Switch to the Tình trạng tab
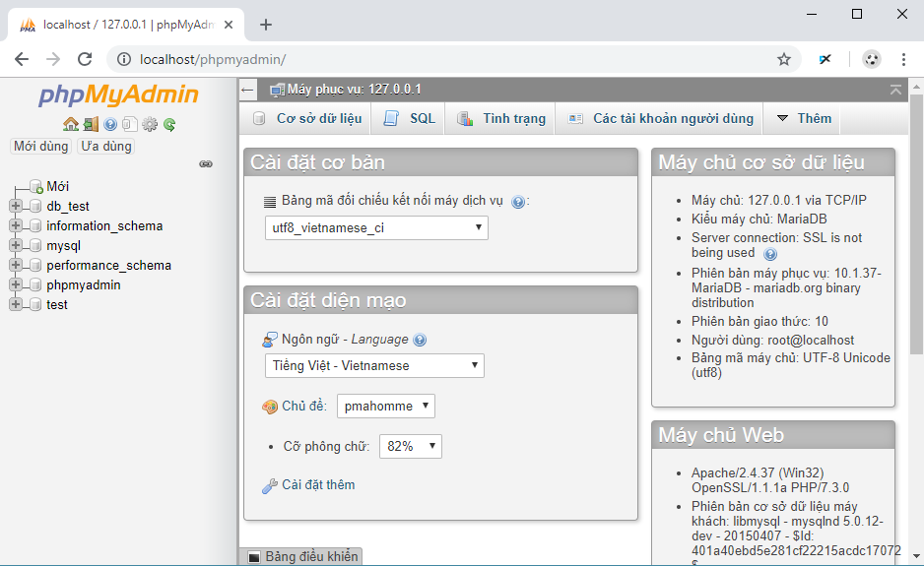Image resolution: width=924 pixels, height=566 pixels. point(501,118)
